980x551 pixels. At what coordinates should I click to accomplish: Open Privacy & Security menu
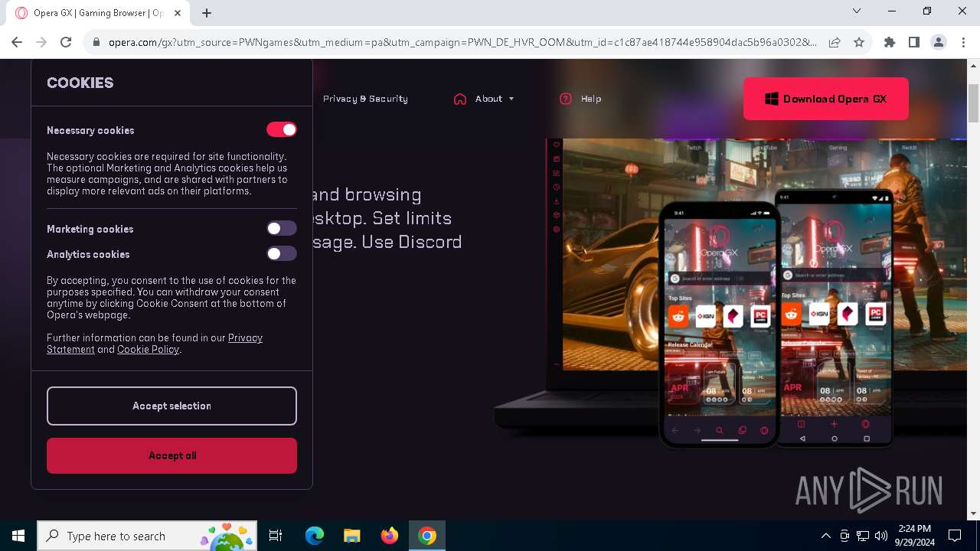click(x=365, y=99)
